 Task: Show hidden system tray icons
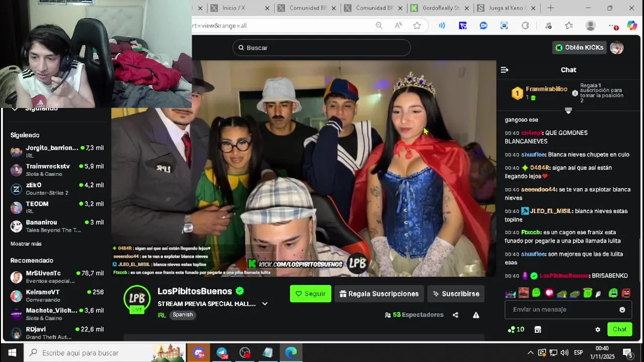[530, 353]
